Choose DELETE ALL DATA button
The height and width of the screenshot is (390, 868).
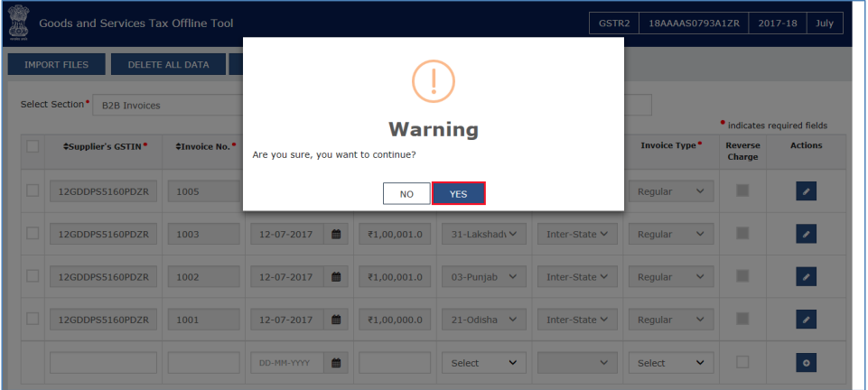pos(168,65)
